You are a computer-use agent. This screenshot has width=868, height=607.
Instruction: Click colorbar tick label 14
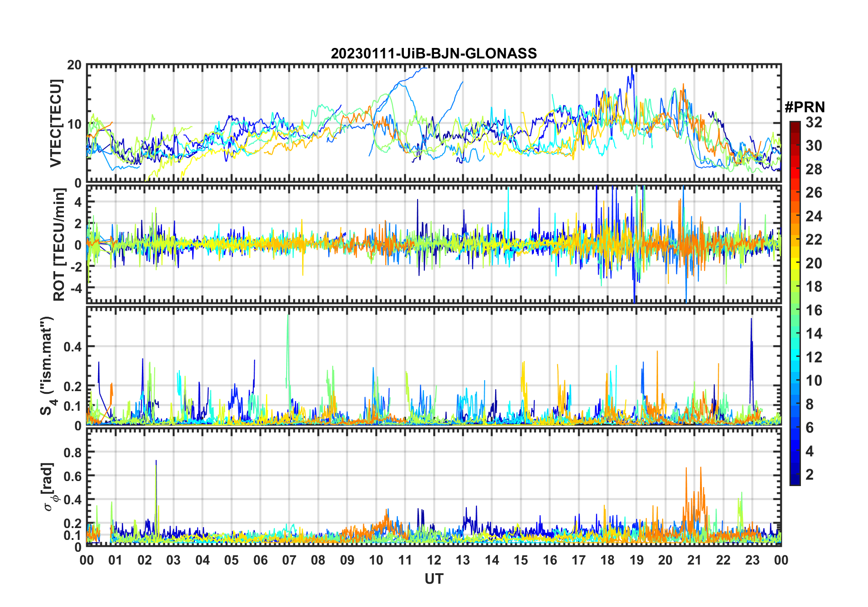pyautogui.click(x=814, y=334)
